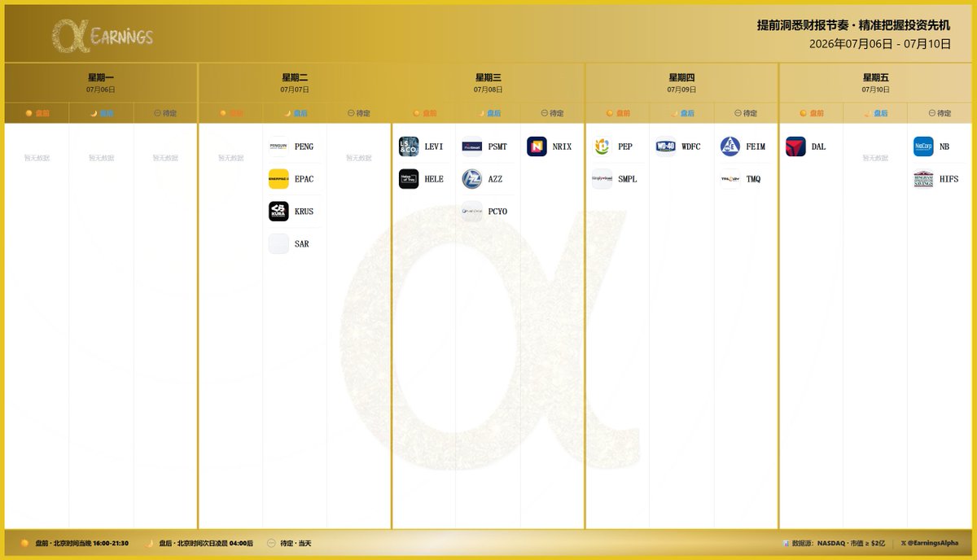Click the date range 2026年07月06日 - 07月10日
This screenshot has height=560, width=977.
pos(880,44)
